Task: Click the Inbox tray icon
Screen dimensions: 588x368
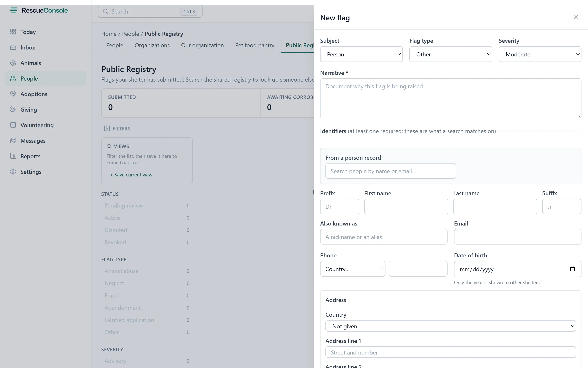Action: (x=13, y=47)
